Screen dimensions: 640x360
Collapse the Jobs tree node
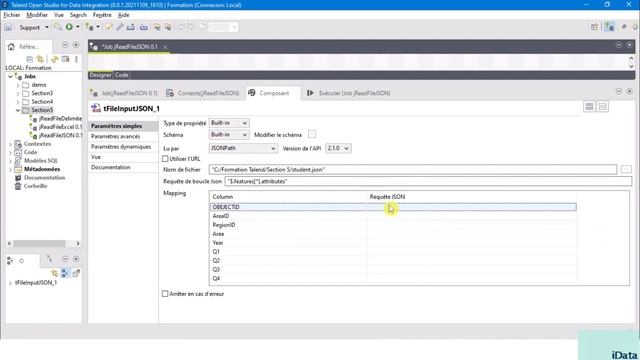pyautogui.click(x=10, y=76)
